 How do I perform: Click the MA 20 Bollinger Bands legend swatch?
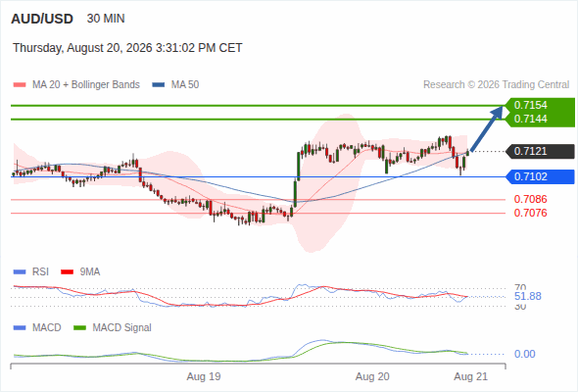(x=20, y=85)
